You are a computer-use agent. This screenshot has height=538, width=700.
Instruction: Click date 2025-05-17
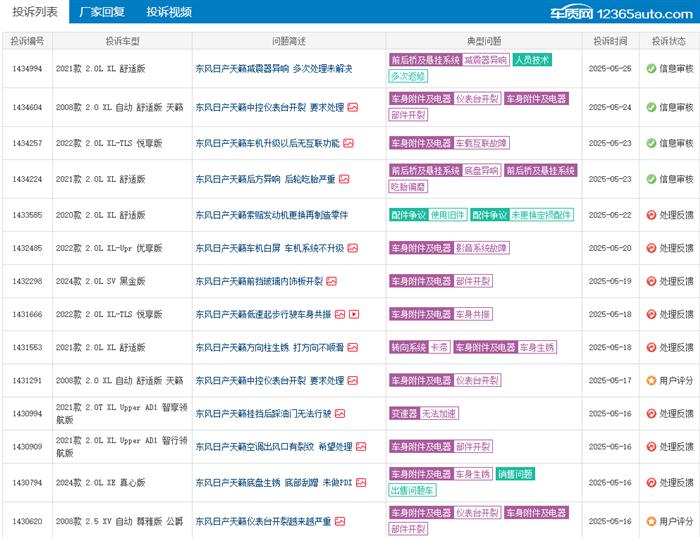point(610,380)
